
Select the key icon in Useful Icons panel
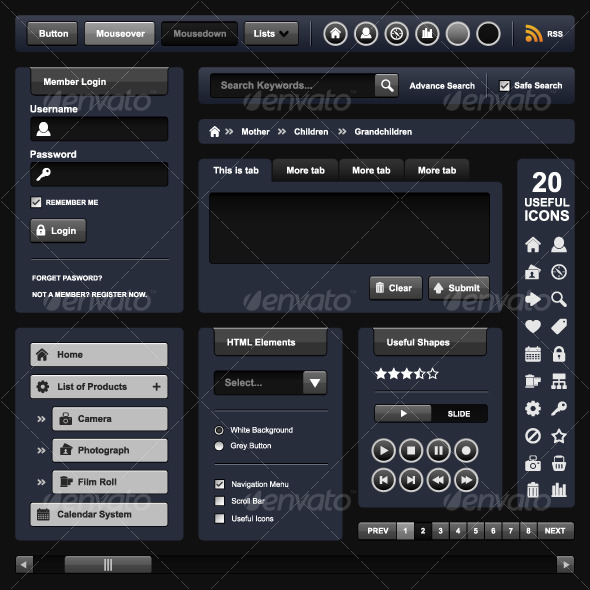click(559, 408)
